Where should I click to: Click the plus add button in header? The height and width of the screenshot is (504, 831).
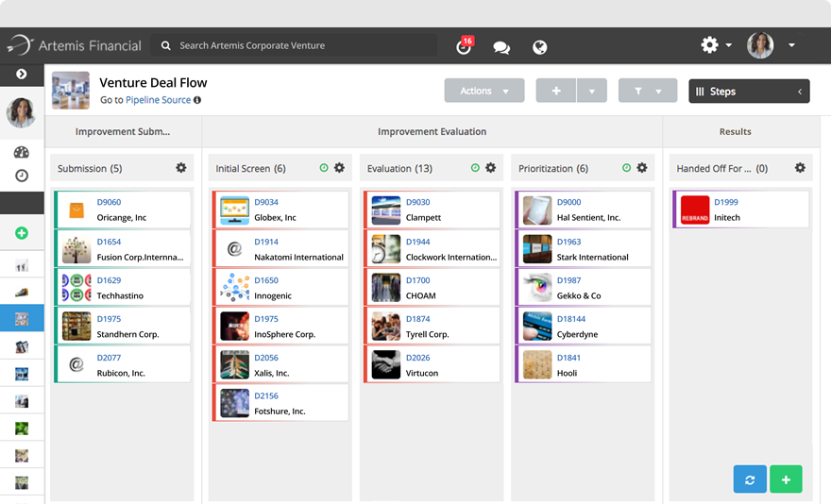pos(556,91)
